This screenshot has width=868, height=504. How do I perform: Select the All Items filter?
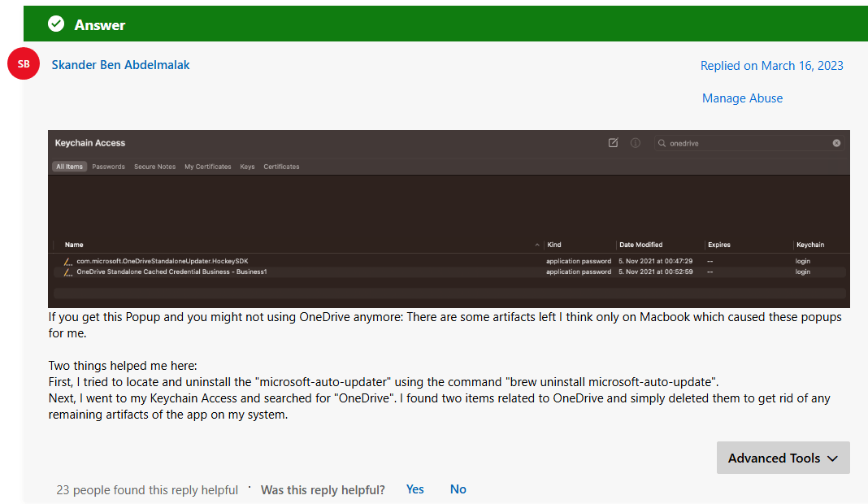[x=69, y=166]
